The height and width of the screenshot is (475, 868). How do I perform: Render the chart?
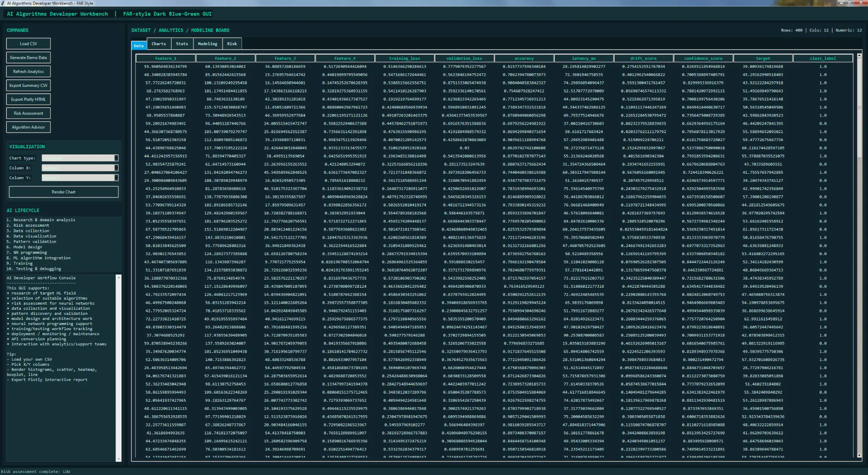pyautogui.click(x=64, y=192)
